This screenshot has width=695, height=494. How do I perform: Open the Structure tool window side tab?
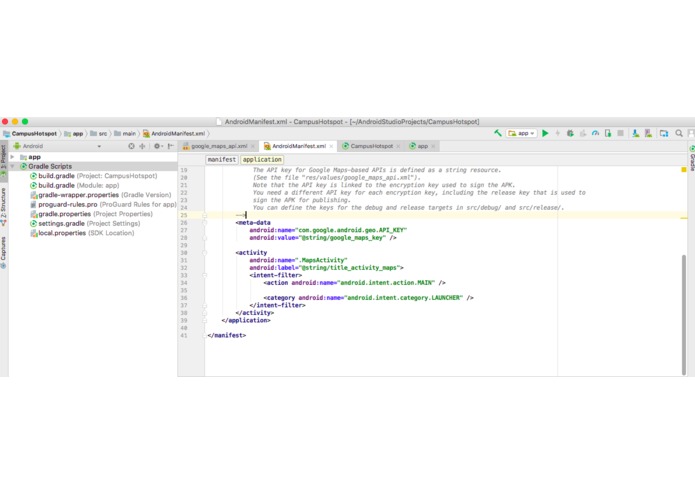click(x=4, y=206)
